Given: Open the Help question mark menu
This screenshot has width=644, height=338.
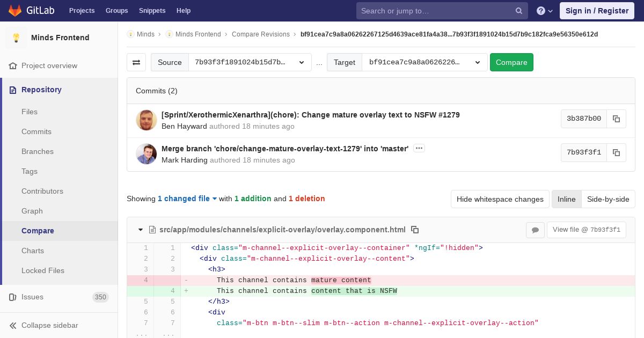Looking at the screenshot, I should [x=545, y=11].
